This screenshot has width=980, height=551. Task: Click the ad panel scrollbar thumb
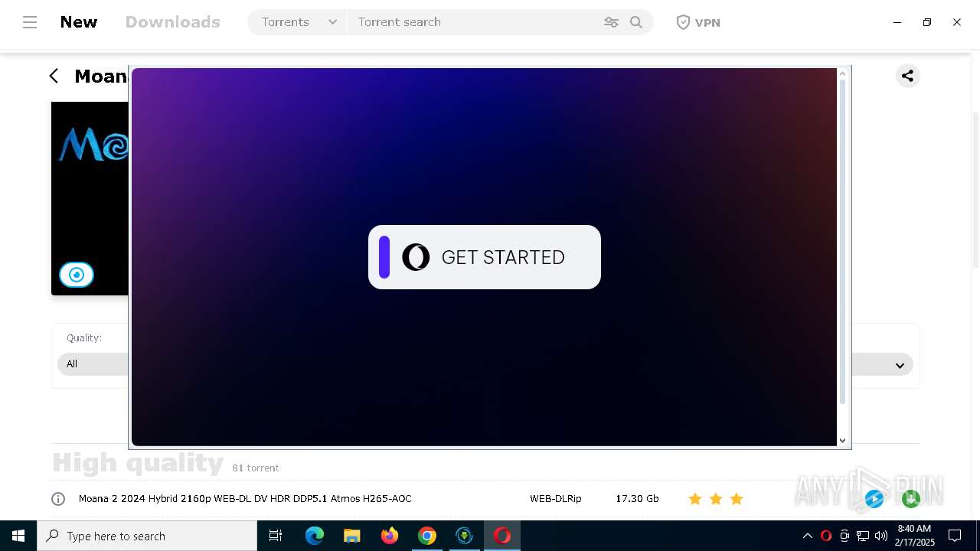pos(842,241)
